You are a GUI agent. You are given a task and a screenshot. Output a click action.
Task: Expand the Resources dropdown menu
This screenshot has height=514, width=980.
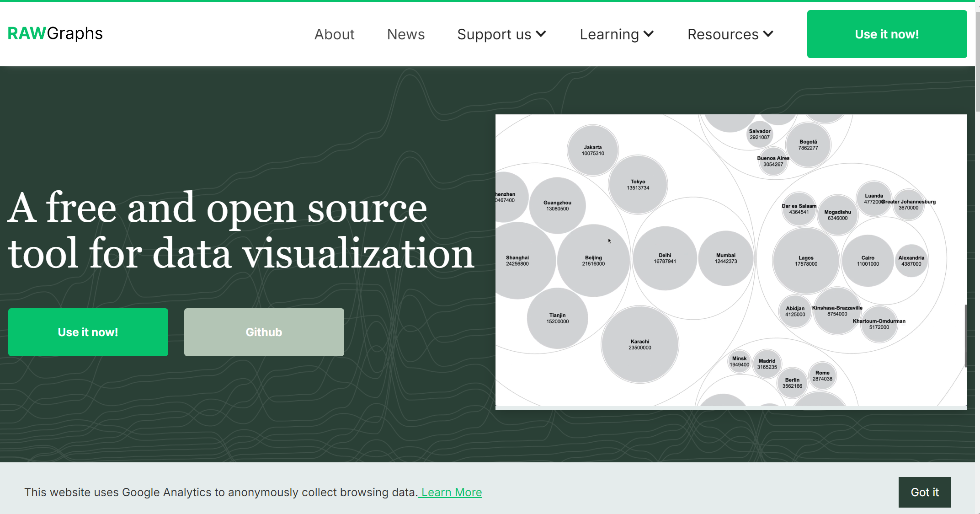[723, 34]
